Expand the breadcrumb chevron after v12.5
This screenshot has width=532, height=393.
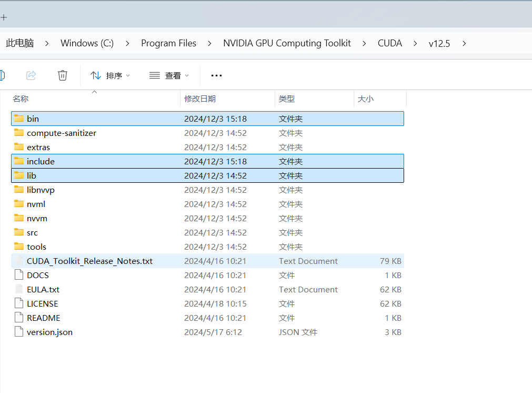pos(464,43)
